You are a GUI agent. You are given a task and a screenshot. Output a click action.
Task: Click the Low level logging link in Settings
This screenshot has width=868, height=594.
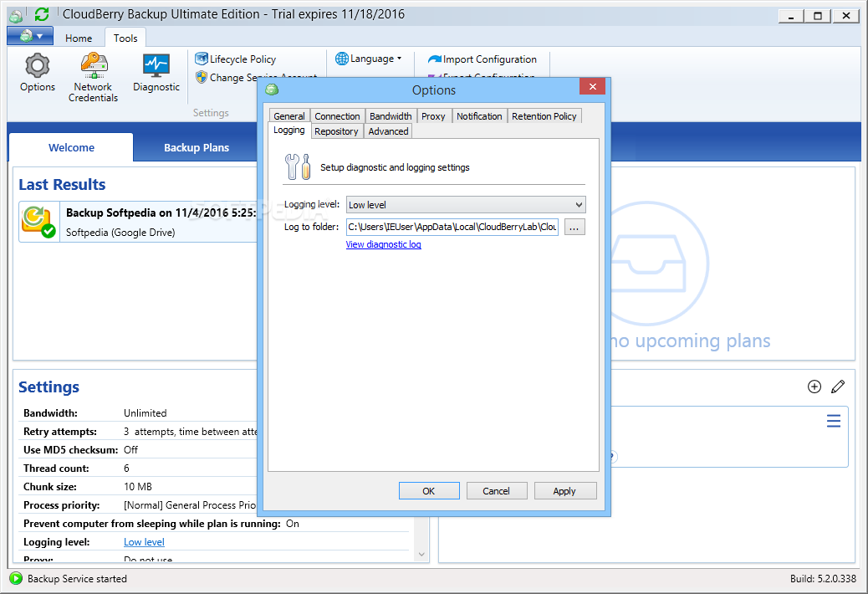(144, 542)
